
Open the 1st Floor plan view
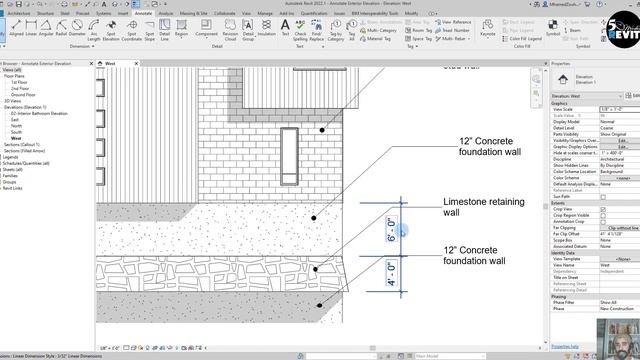[x=19, y=82]
